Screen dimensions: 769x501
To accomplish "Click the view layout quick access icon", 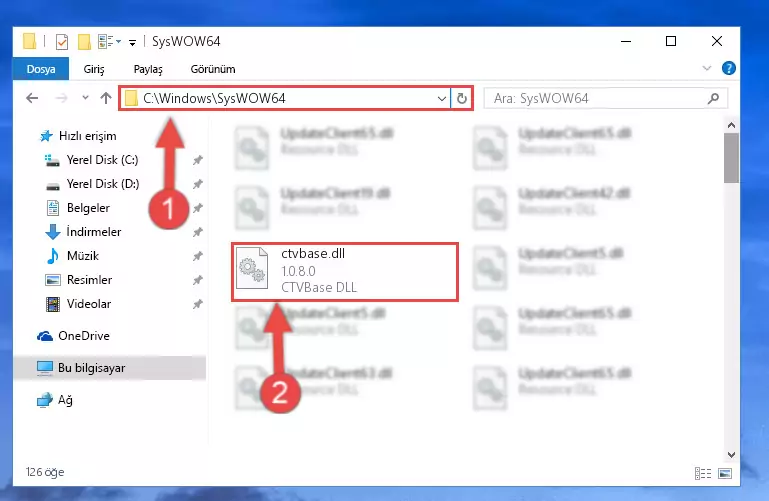I will coord(109,42).
